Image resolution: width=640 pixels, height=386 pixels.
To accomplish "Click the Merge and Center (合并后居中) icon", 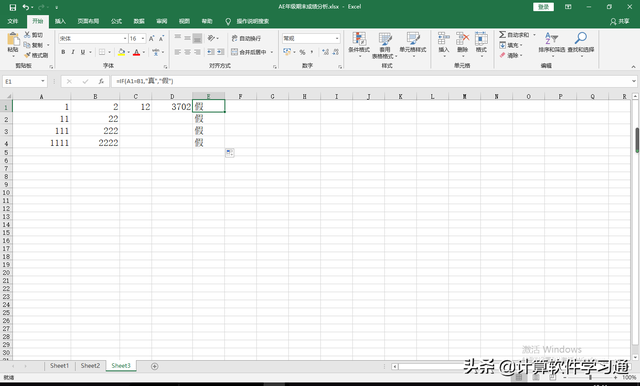I will 234,52.
